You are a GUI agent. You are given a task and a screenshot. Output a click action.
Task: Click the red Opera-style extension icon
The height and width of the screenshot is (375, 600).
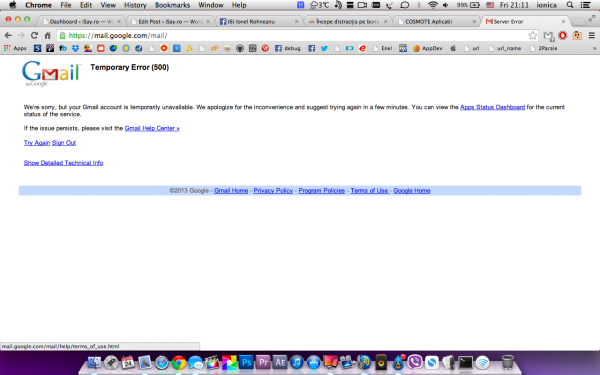point(562,36)
